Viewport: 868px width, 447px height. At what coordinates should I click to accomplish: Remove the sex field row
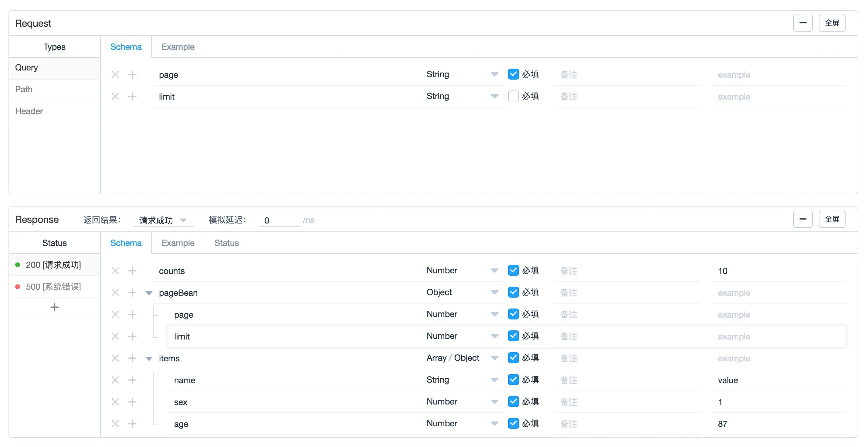115,402
